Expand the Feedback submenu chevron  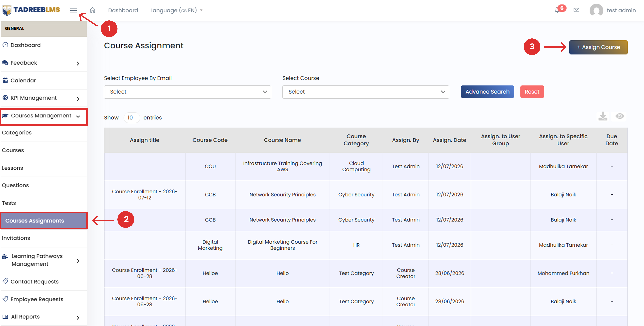coord(78,63)
